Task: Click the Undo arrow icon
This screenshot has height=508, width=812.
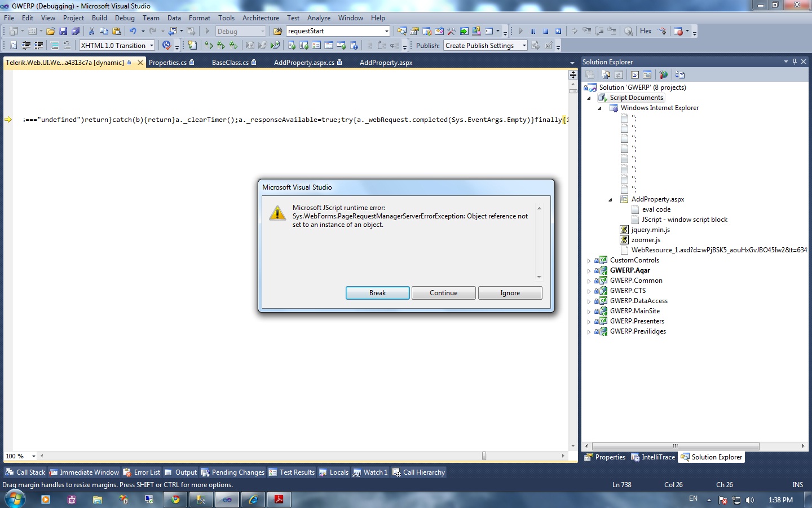Action: click(x=133, y=32)
